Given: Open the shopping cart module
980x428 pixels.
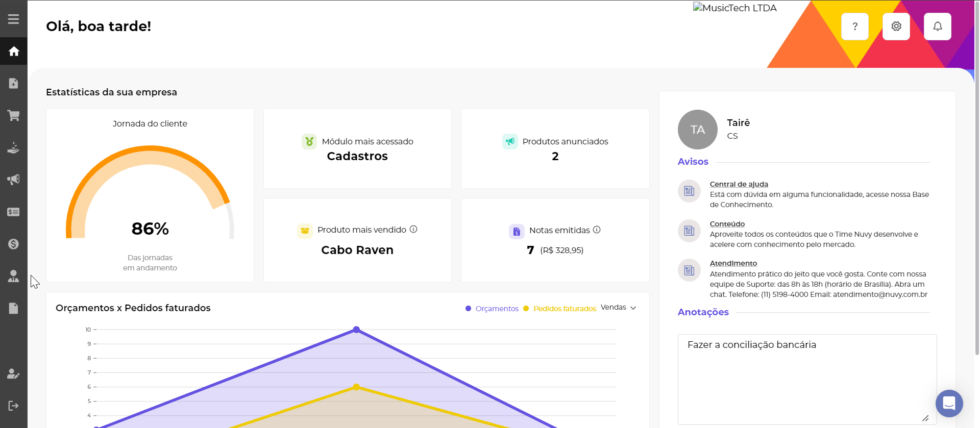Looking at the screenshot, I should click(x=14, y=116).
